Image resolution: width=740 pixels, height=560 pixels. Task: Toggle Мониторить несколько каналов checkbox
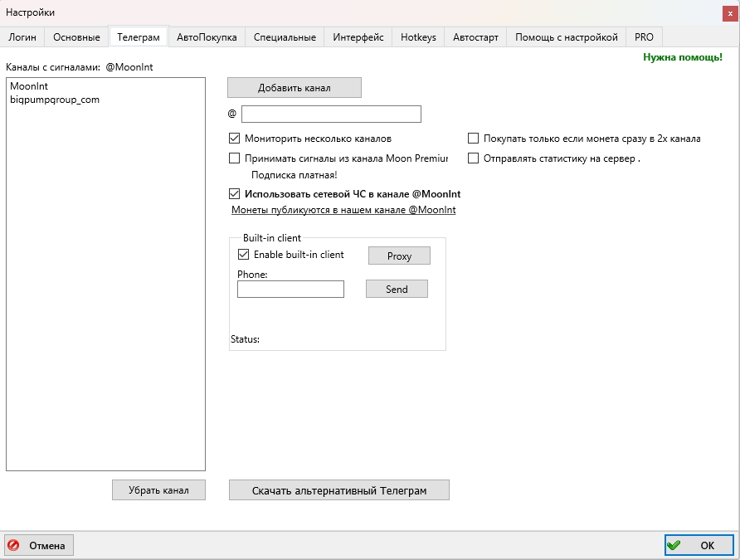point(234,139)
